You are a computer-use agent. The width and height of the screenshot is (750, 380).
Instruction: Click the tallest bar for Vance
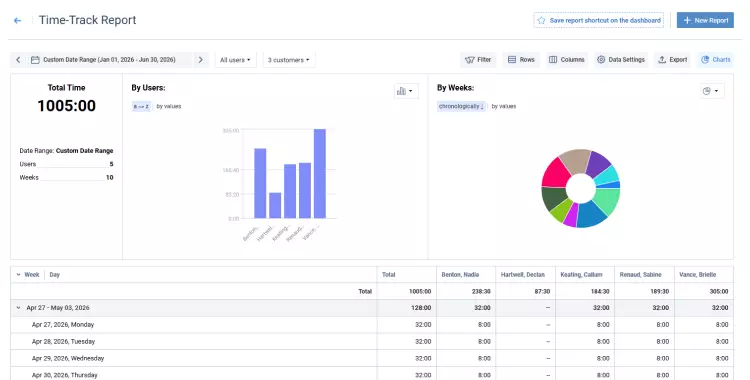pos(320,174)
